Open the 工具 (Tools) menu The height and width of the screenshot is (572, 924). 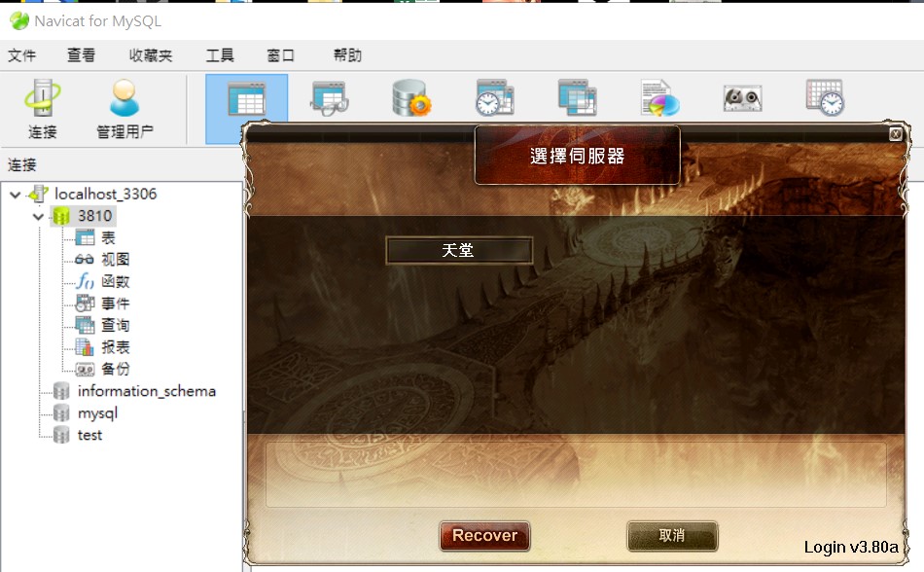click(x=220, y=55)
